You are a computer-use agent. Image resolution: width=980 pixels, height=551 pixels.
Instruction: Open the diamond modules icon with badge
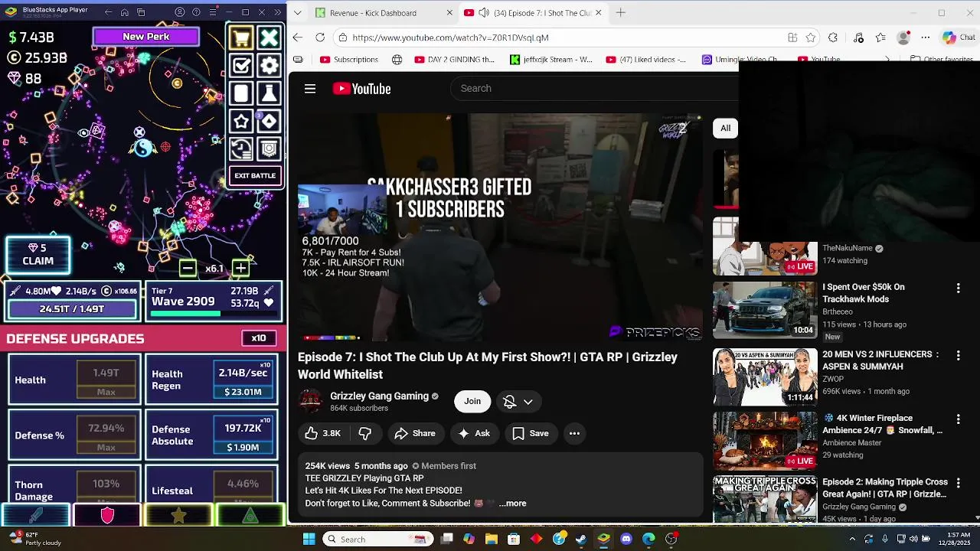coord(269,121)
